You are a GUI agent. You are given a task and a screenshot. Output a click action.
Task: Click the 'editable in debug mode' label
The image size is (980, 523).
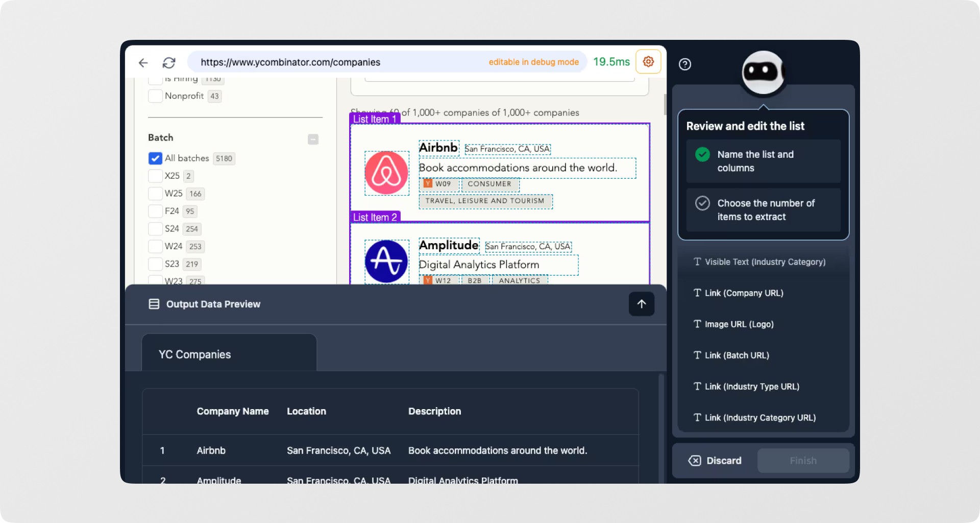[x=533, y=62]
